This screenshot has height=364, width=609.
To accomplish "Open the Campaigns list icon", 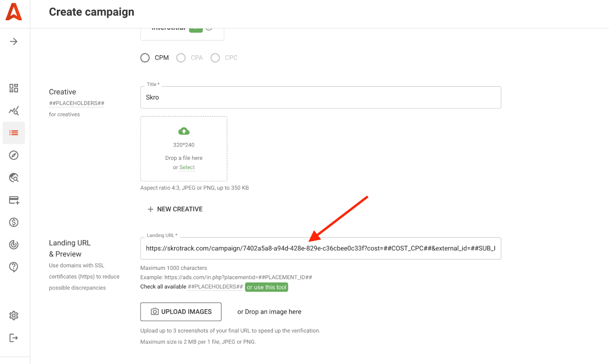I will 14,133.
